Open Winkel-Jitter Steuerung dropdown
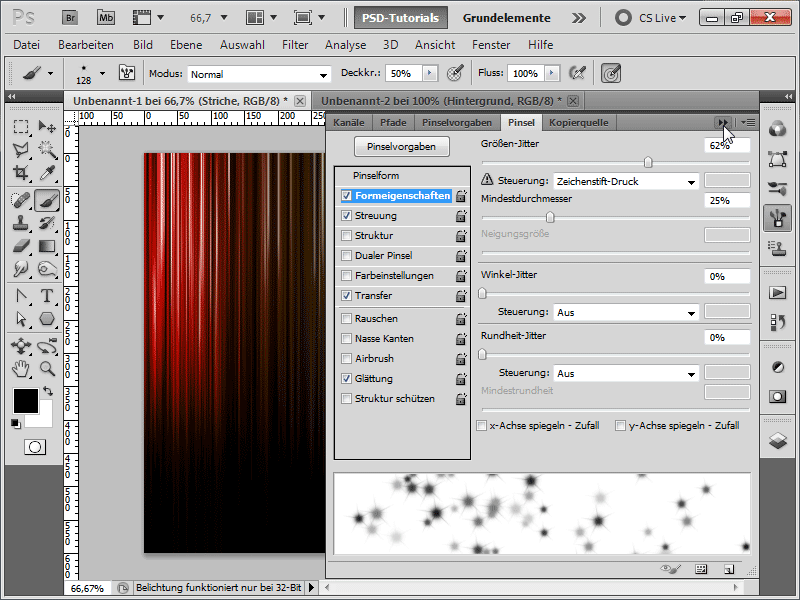The image size is (800, 600). 626,312
